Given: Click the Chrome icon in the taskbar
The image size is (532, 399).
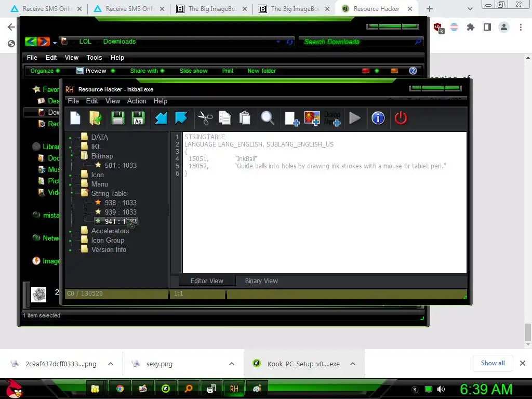Looking at the screenshot, I should [x=120, y=389].
